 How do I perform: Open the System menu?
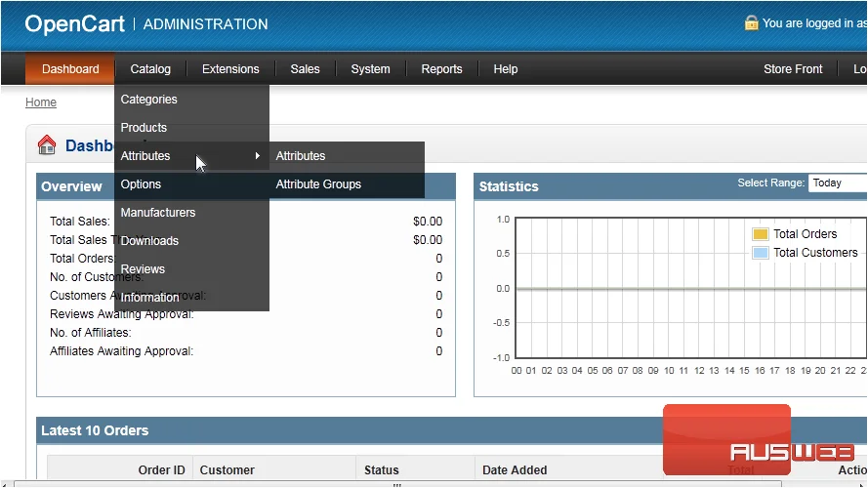[x=370, y=69]
